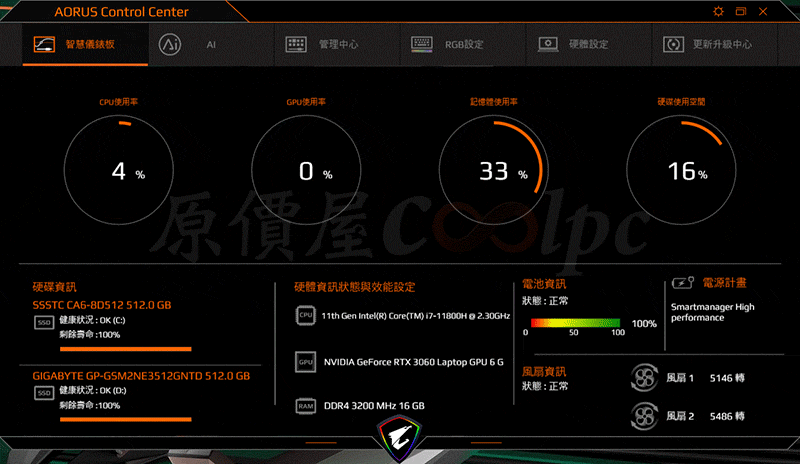The width and height of the screenshot is (800, 464).
Task: Click 健康狀況: OK (D:) status line
Action: coord(93,390)
